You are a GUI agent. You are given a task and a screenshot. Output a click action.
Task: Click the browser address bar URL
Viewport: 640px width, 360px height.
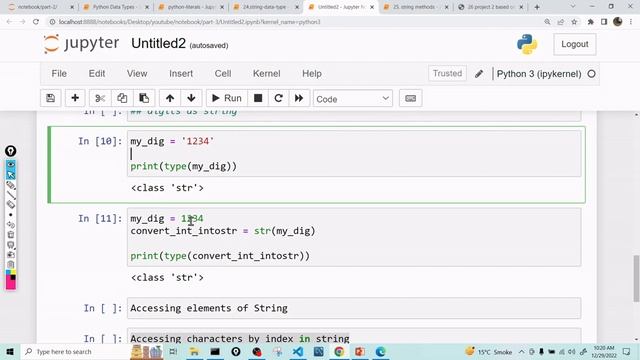tap(189, 22)
